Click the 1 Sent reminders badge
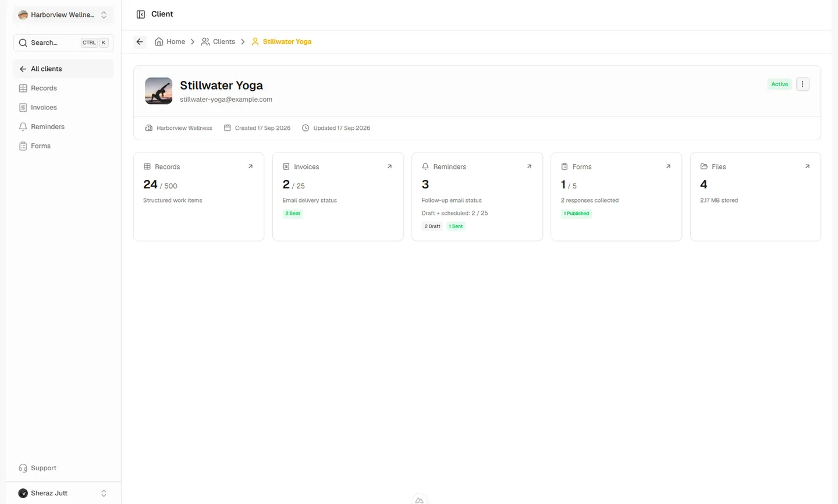 point(456,226)
